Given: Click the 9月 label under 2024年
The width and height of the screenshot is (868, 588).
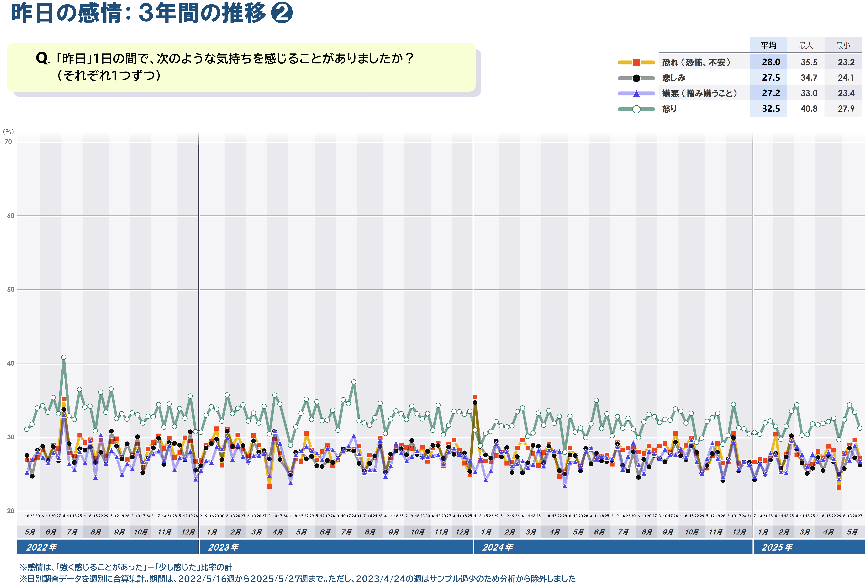Looking at the screenshot, I should click(x=668, y=532).
